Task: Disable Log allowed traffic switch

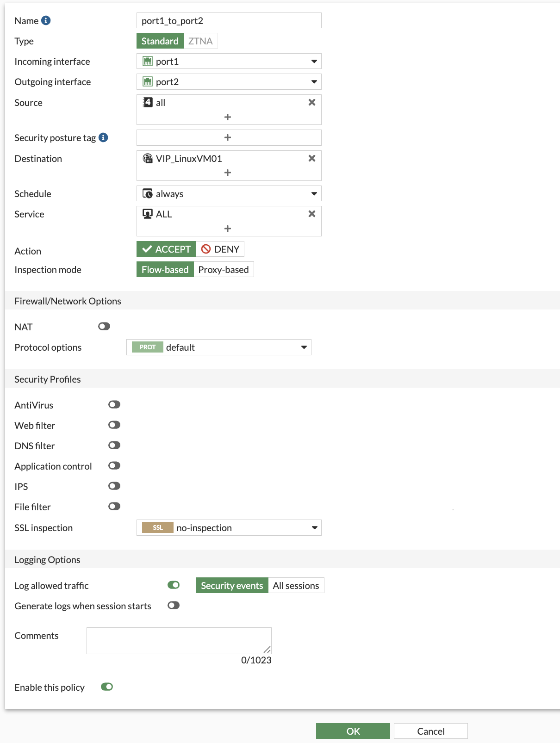Action: click(174, 585)
